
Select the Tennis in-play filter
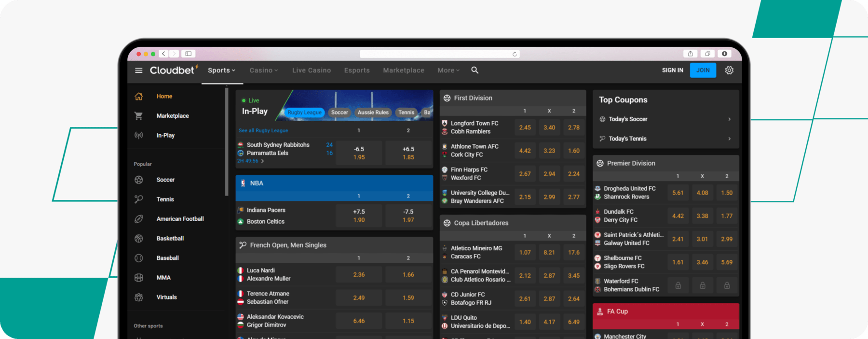(407, 113)
